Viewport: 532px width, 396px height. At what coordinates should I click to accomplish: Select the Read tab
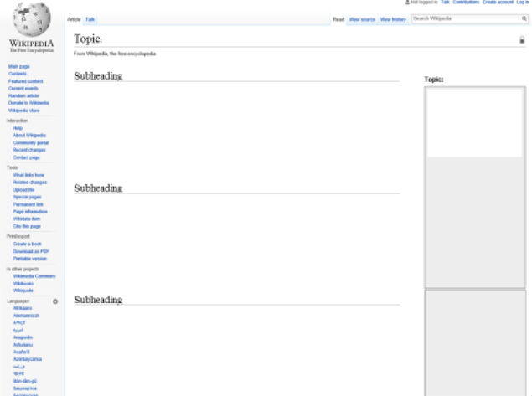pos(338,19)
